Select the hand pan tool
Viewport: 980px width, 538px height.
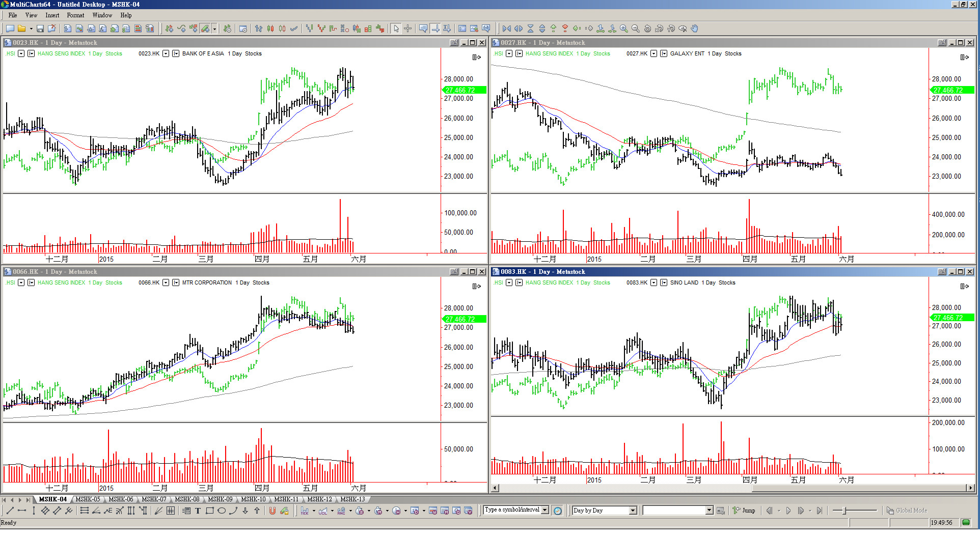tap(694, 29)
